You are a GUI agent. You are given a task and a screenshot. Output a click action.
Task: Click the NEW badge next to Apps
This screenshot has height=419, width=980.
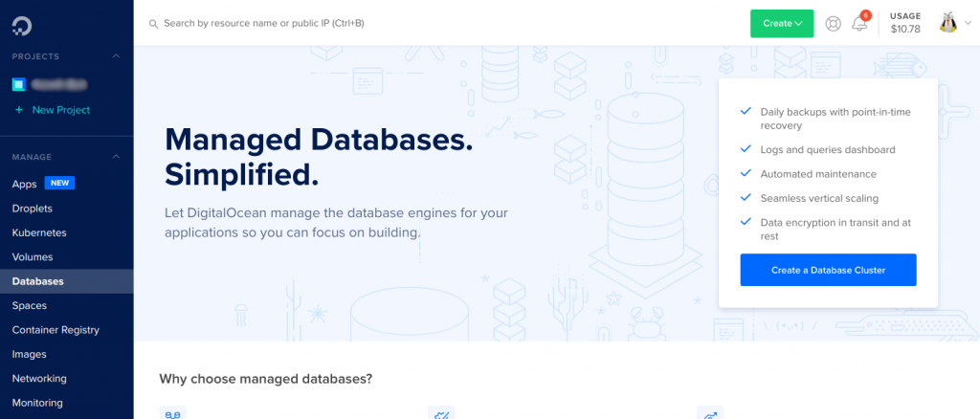[x=59, y=183]
